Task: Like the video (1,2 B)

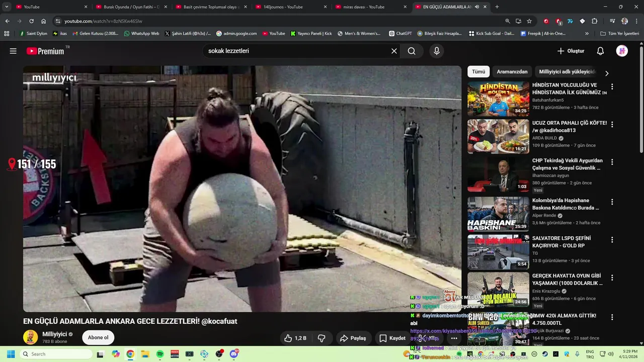Action: tap(295, 338)
